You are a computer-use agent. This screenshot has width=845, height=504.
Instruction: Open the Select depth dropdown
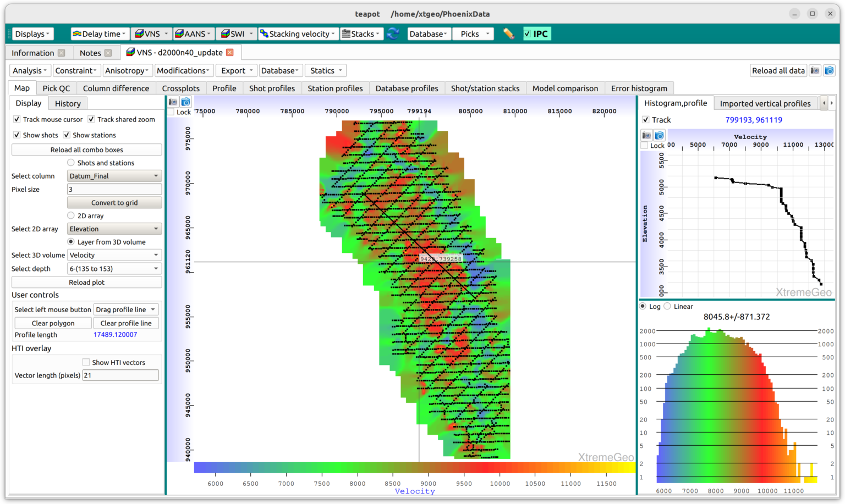coord(114,268)
